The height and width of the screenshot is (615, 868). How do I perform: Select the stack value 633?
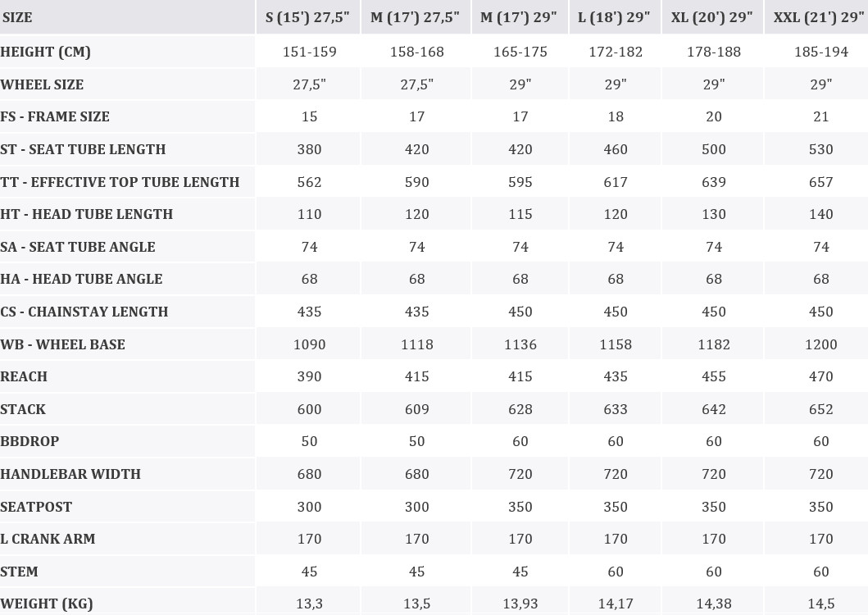(616, 409)
